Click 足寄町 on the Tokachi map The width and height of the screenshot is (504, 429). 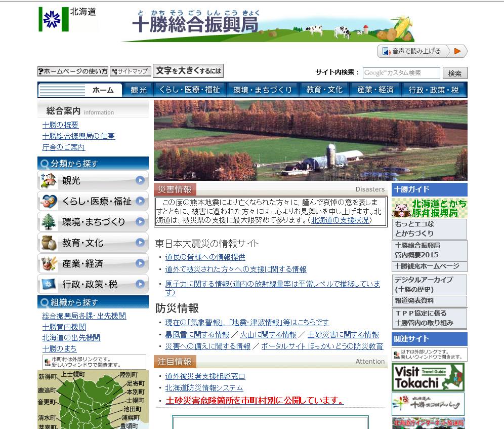point(136,383)
